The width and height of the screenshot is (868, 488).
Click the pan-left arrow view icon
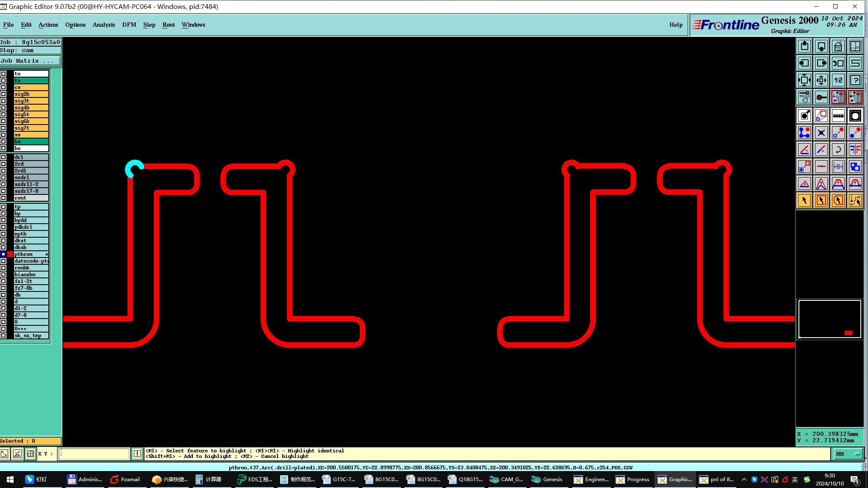(804, 63)
